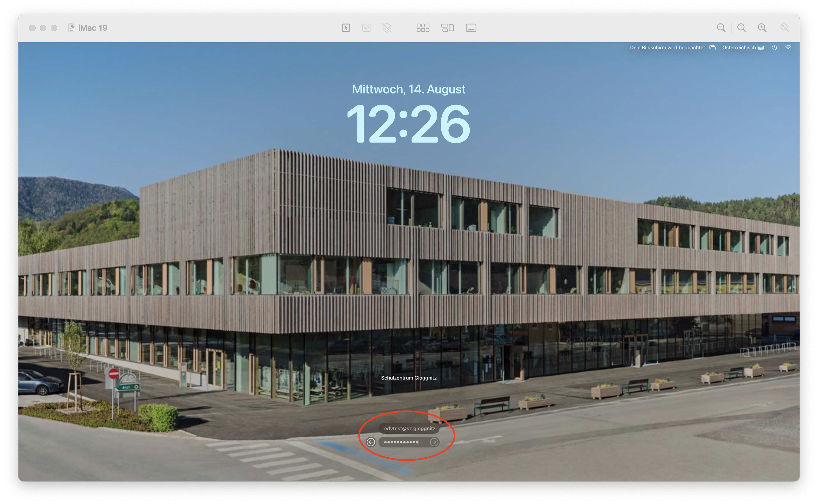
Task: Click the dimmed zoom-to-fit magnifier
Action: 784,28
